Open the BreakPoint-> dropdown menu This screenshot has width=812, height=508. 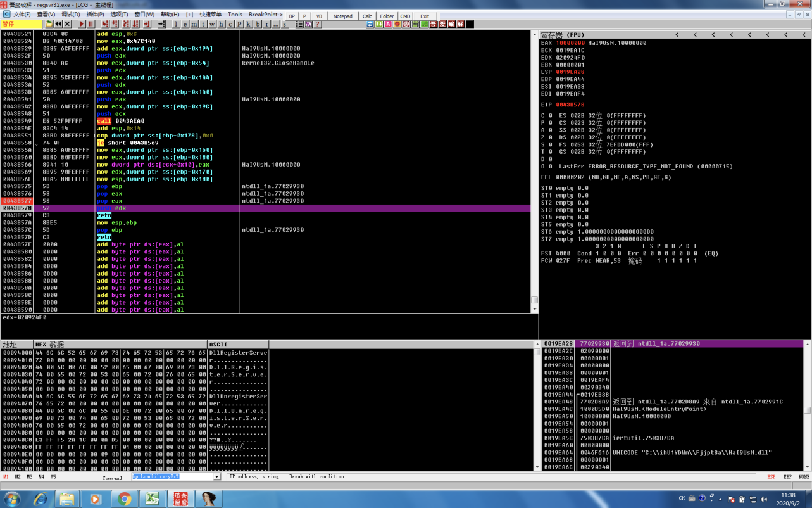point(265,14)
